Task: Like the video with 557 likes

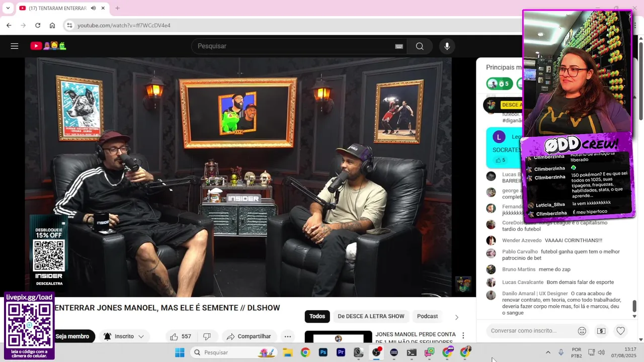Action: [181, 336]
